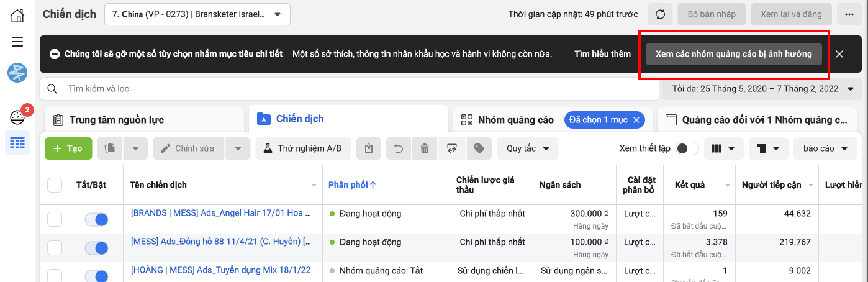This screenshot has width=868, height=282.
Task: Open the Đồng hồ 88 campaign link
Action: tap(221, 242)
